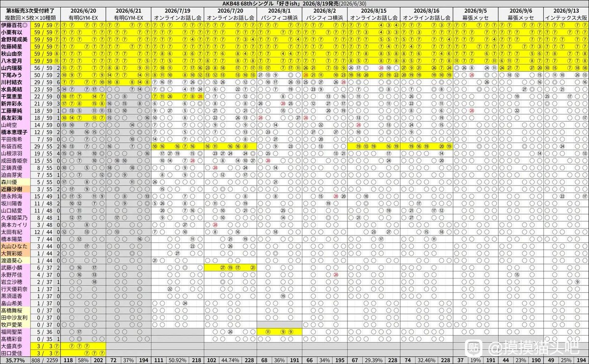The image size is (589, 364).
Task: Click member name 渡邊葵心
Action: [x=12, y=260]
